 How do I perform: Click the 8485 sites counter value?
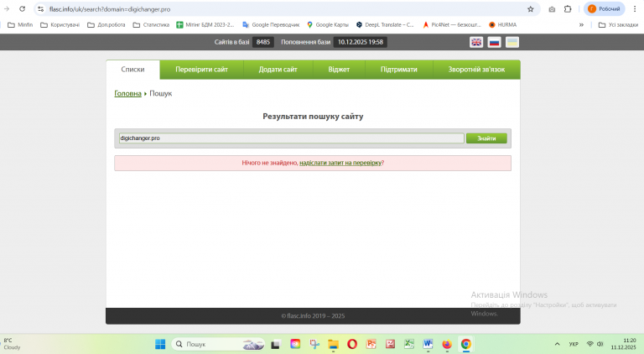click(x=263, y=42)
